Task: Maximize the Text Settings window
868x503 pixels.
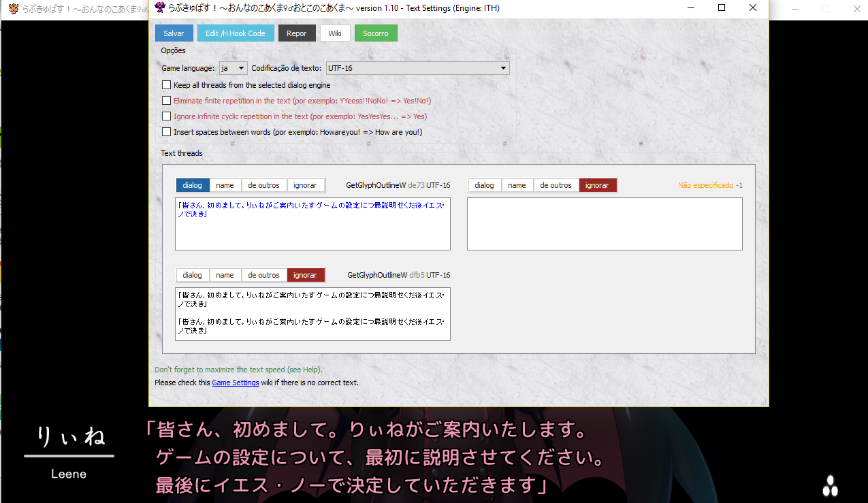Action: [x=722, y=8]
